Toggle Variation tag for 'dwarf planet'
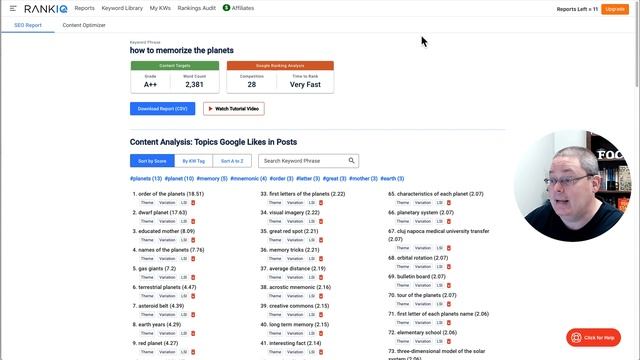 [x=167, y=222]
